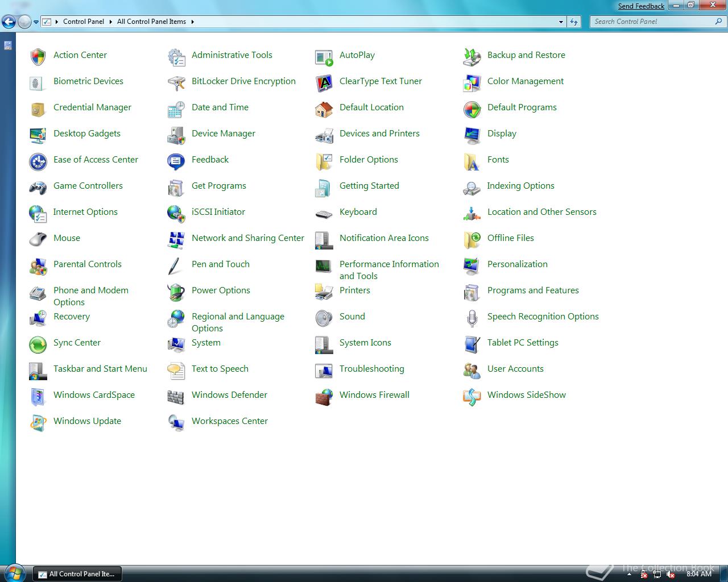Click the Sound speaker icon

coord(324,318)
